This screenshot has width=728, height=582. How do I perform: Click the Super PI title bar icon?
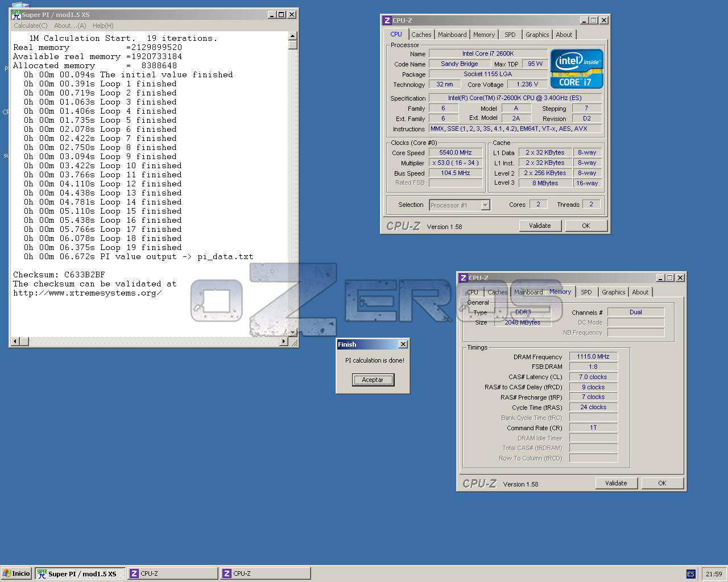coord(16,15)
